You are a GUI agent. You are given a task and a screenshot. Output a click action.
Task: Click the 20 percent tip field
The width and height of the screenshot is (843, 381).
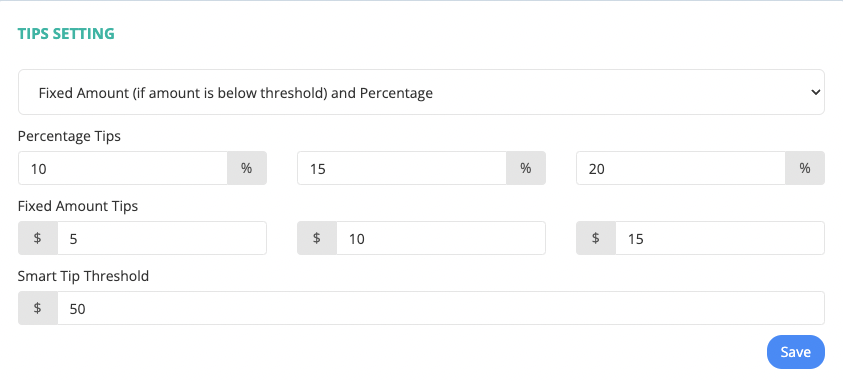681,168
